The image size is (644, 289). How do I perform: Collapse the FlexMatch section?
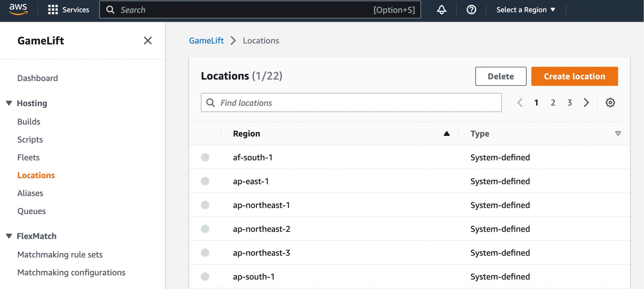click(x=9, y=236)
